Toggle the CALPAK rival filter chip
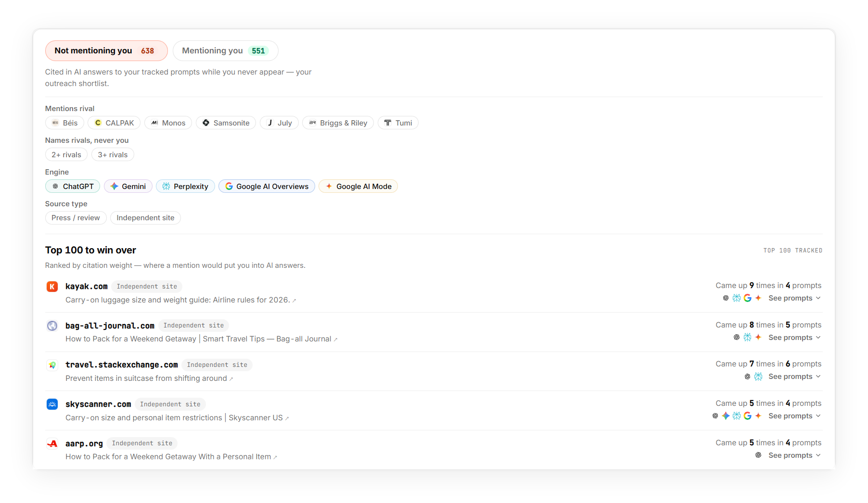The width and height of the screenshot is (868, 503). coord(114,123)
